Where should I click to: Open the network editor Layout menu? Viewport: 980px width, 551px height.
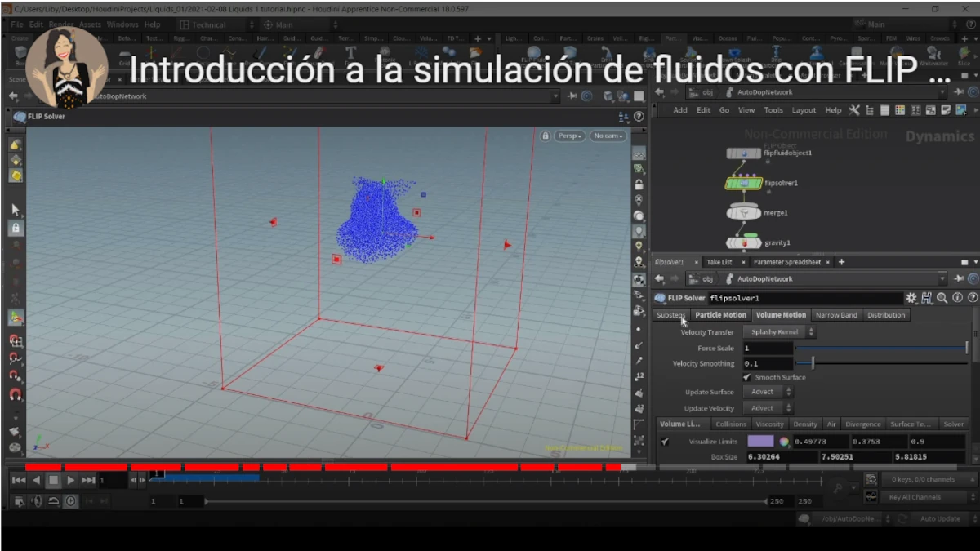point(804,110)
